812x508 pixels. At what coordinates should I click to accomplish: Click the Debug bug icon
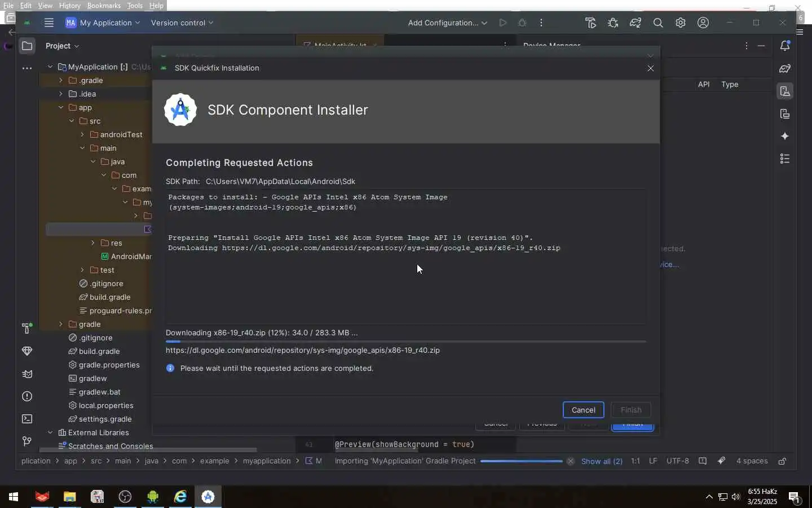click(522, 23)
